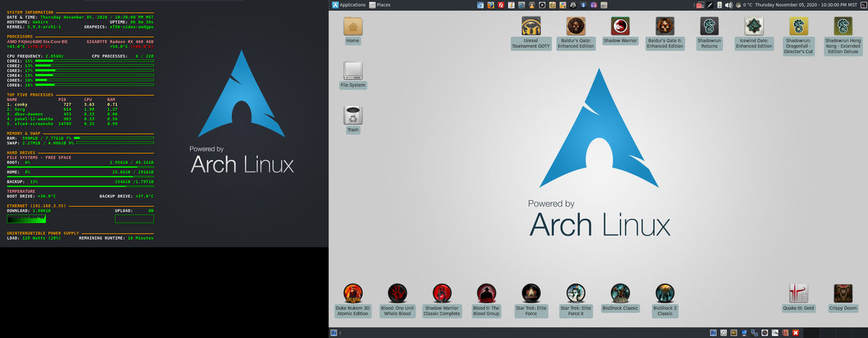The height and width of the screenshot is (338, 868).
Task: Open the File System desktop icon
Action: pyautogui.click(x=353, y=75)
